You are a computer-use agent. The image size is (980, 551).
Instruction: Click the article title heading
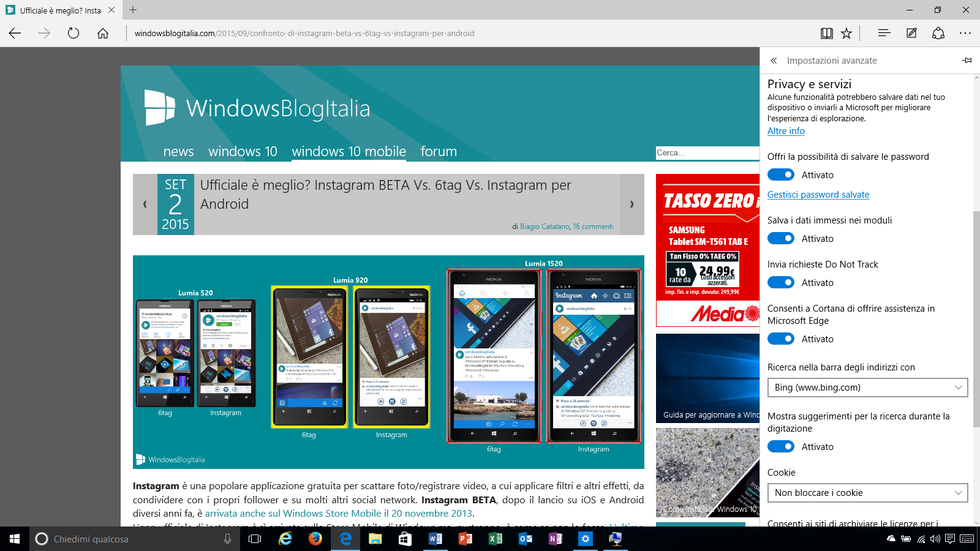point(386,195)
